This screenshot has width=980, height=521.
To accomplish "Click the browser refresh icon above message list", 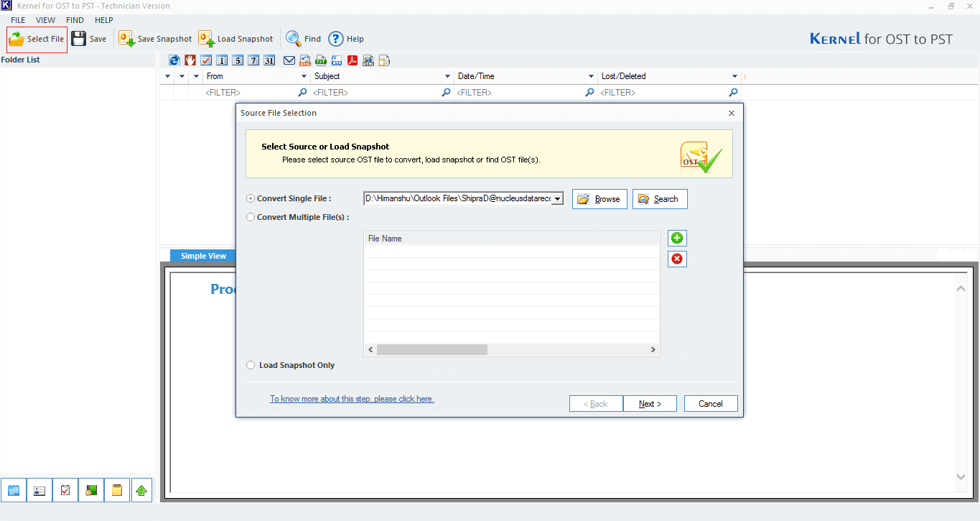I will pos(174,60).
